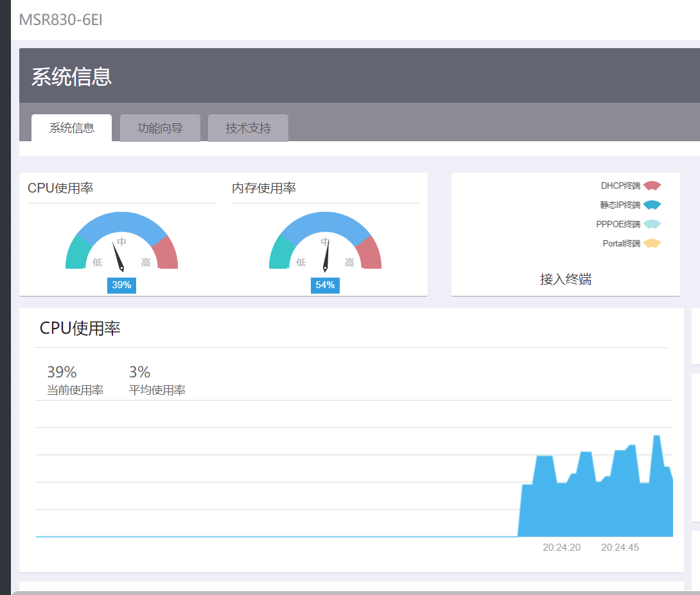Image resolution: width=700 pixels, height=595 pixels.
Task: Click the 静态IP终端 blue legend icon
Action: point(652,205)
